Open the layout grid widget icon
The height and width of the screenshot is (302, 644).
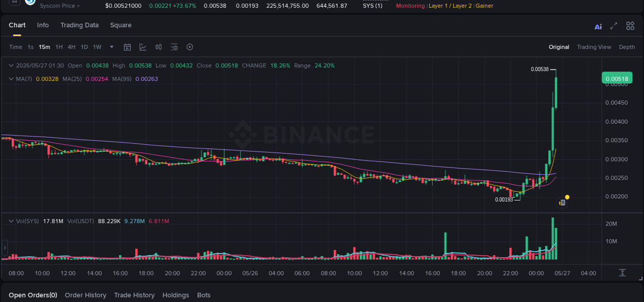[630, 26]
